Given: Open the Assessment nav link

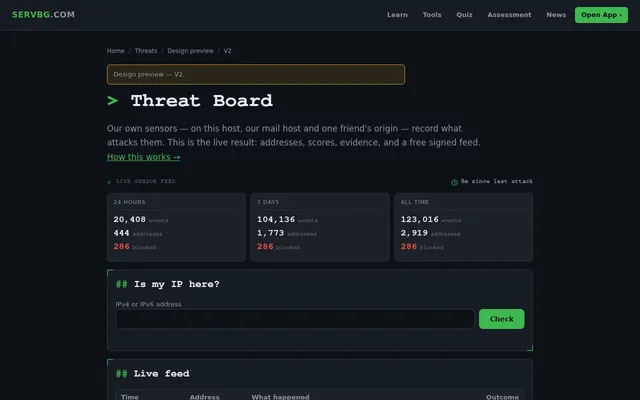Looking at the screenshot, I should click(x=509, y=15).
